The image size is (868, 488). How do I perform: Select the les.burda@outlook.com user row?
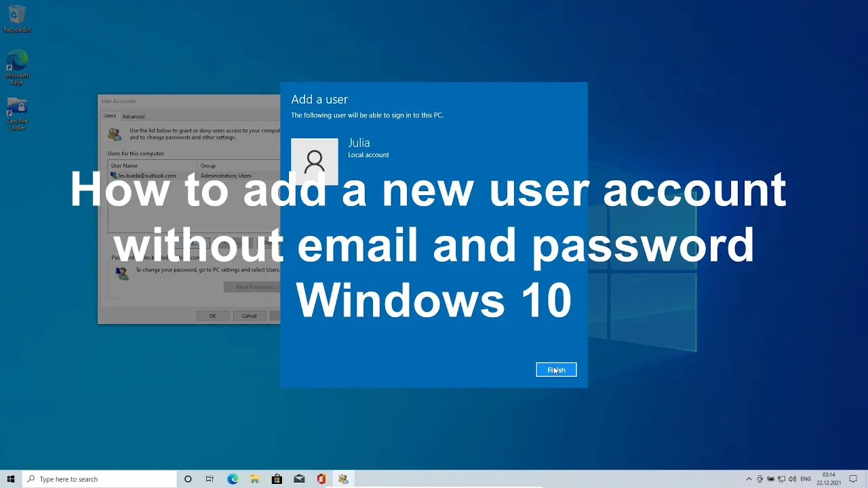point(194,176)
